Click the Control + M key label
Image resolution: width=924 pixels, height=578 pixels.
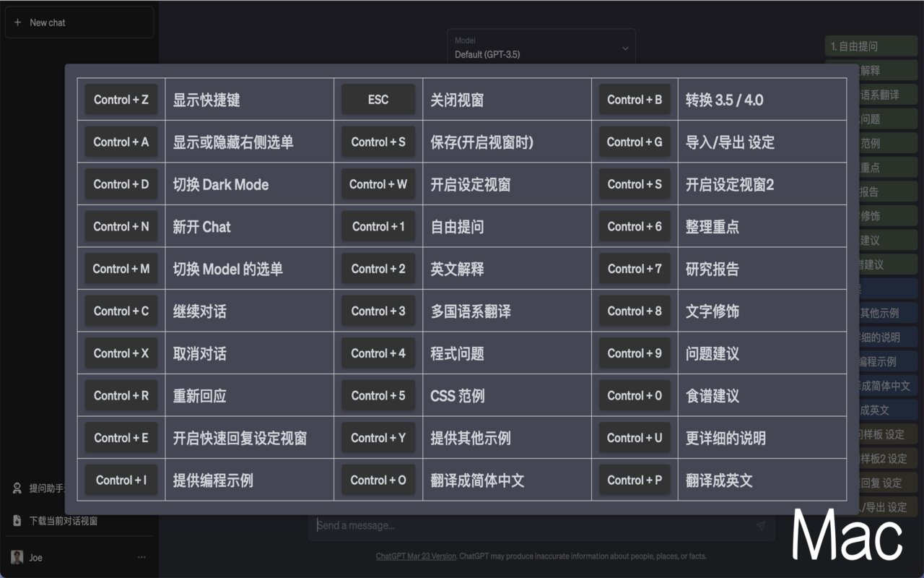coord(121,269)
